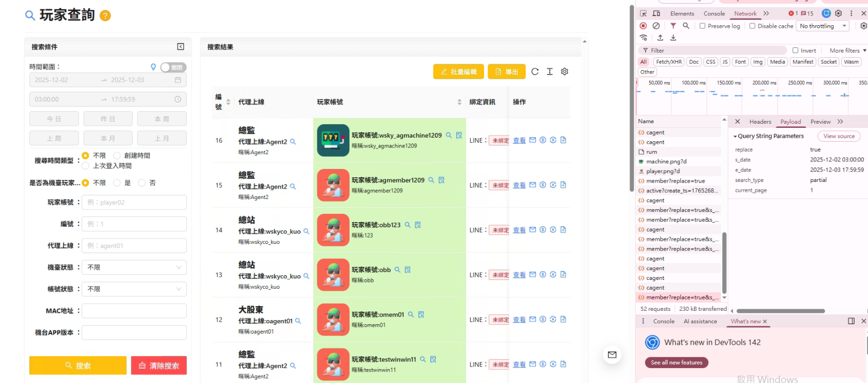Check the Disable cache checkbox

pyautogui.click(x=752, y=26)
